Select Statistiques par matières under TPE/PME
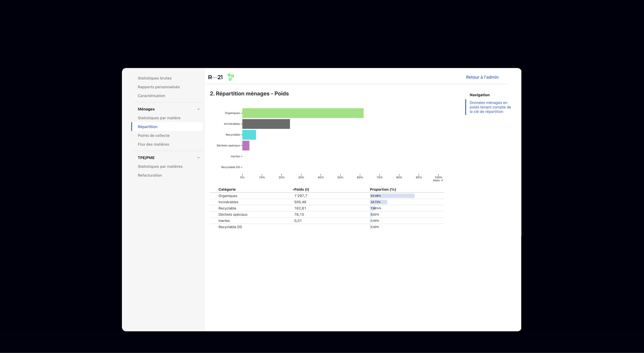Screen dimensions: 644x353 (160, 166)
